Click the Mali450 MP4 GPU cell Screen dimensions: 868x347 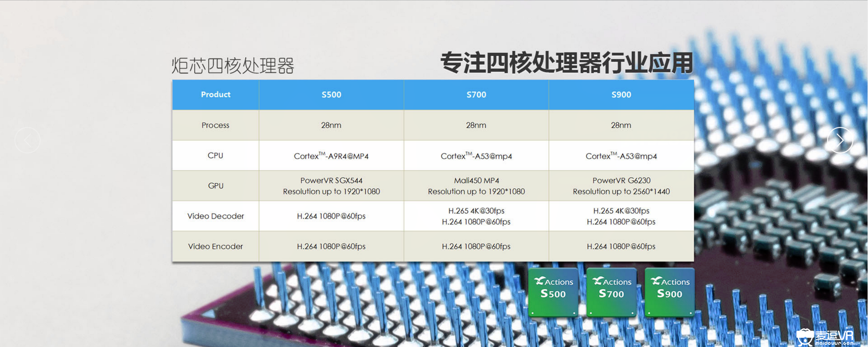[476, 186]
